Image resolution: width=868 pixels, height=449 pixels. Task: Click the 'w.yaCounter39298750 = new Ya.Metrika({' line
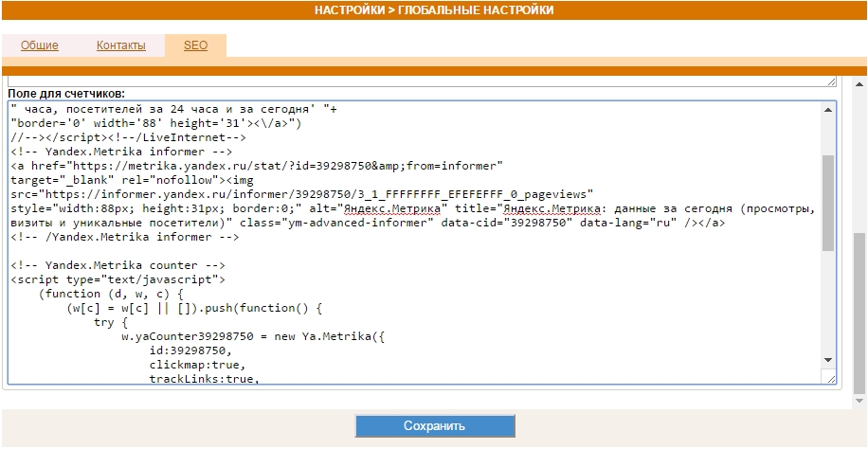(253, 336)
